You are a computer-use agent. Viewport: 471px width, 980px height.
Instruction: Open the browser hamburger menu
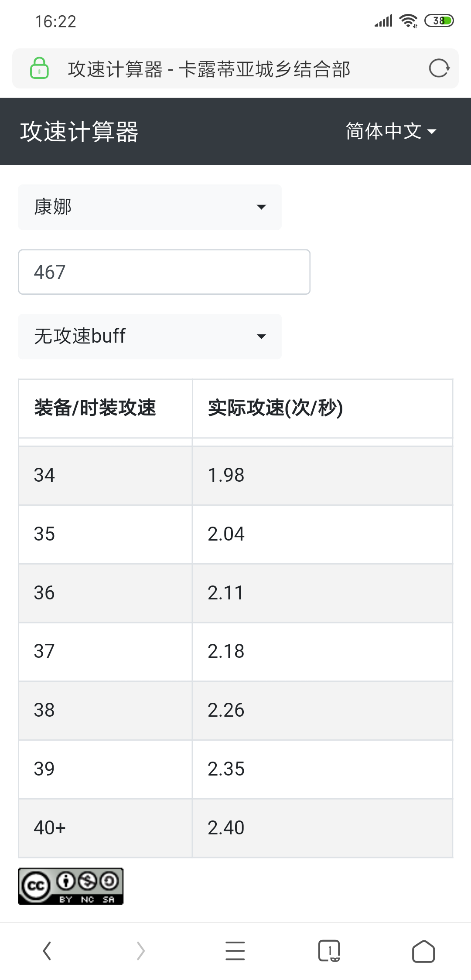(x=235, y=951)
